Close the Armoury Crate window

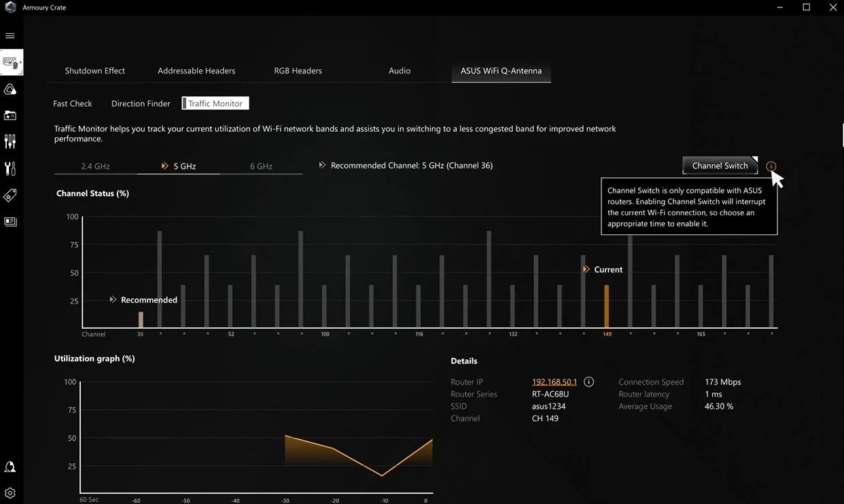click(x=832, y=7)
